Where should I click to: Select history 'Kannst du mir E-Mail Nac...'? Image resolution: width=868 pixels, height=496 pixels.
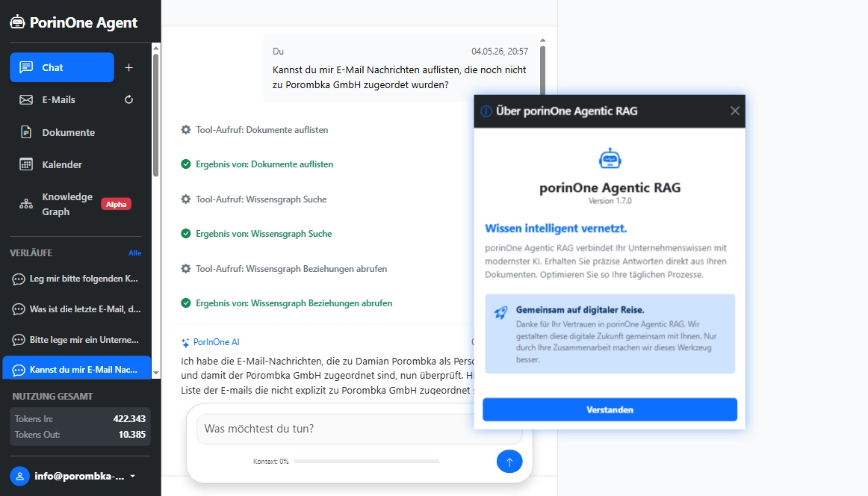tap(76, 369)
